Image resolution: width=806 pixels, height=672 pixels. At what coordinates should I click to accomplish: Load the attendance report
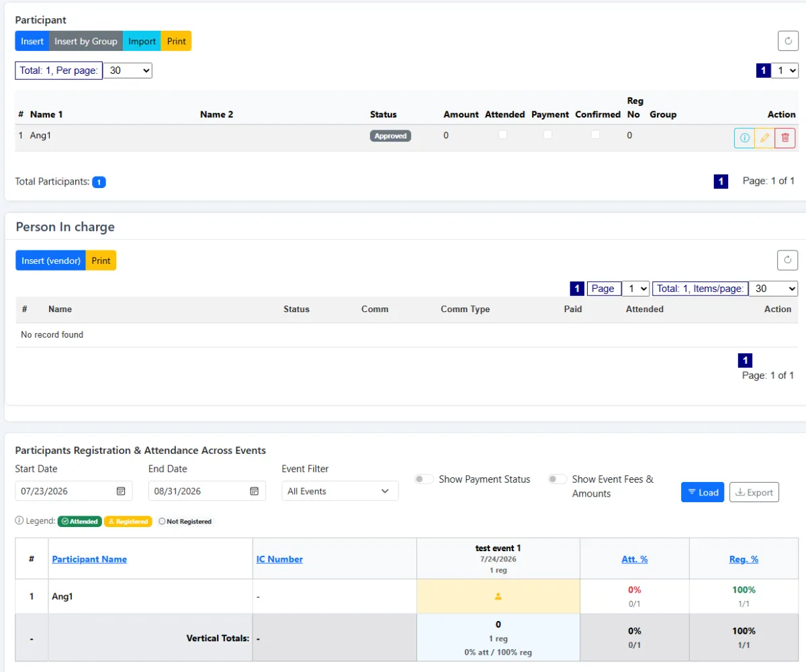click(703, 492)
